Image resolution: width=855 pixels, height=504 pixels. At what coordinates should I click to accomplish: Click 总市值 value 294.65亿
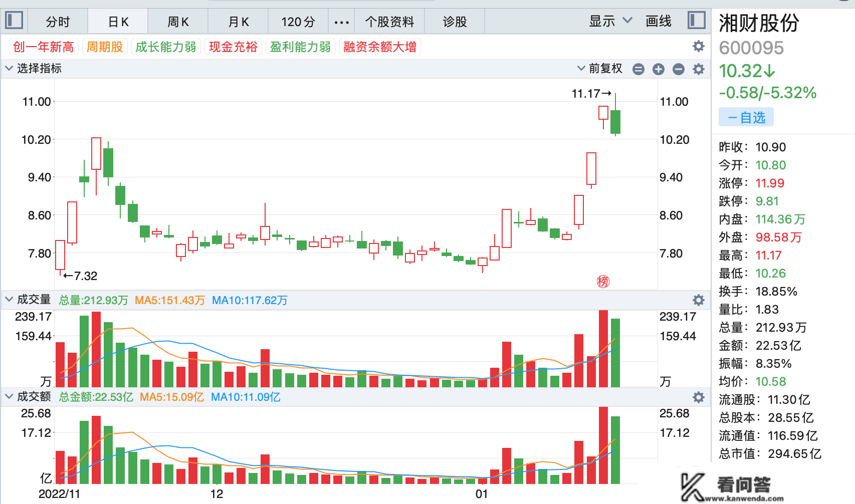tap(795, 454)
